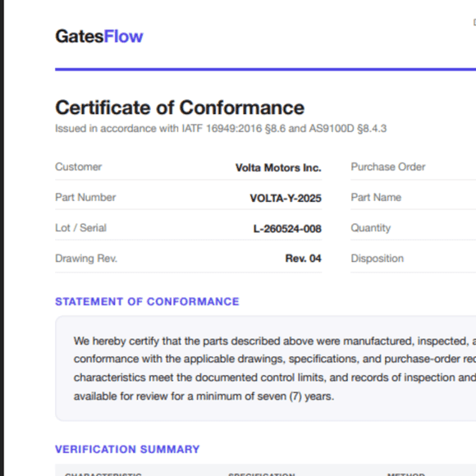This screenshot has width=476, height=476.
Task: Click the VOLTA-Y-2025 part number value
Action: click(286, 199)
